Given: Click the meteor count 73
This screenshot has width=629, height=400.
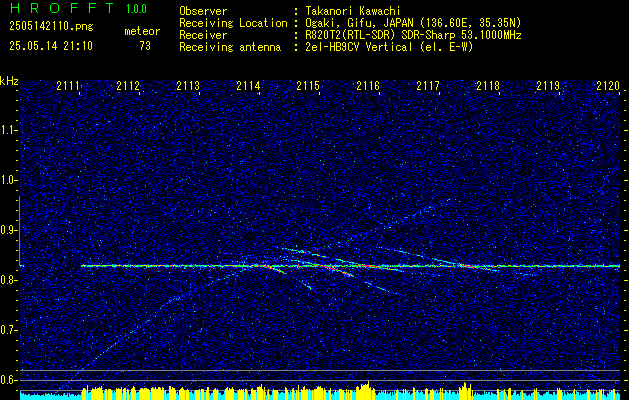Looking at the screenshot, I should coord(145,46).
